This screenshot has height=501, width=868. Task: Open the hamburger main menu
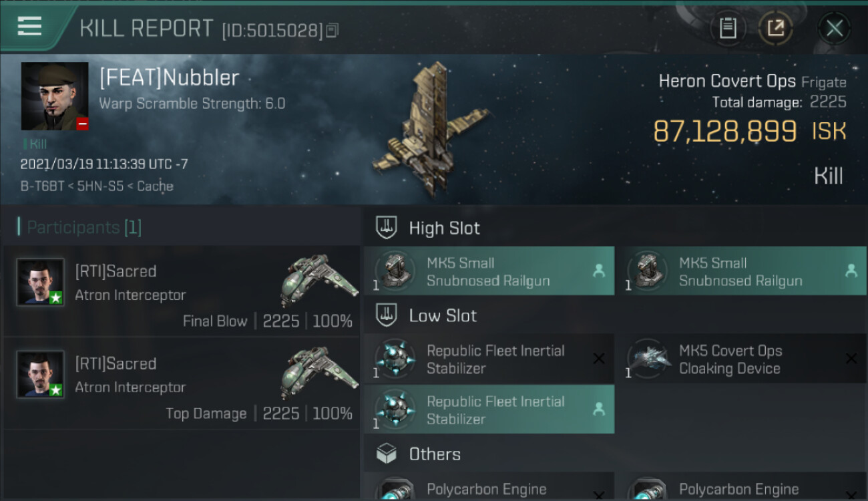click(30, 27)
